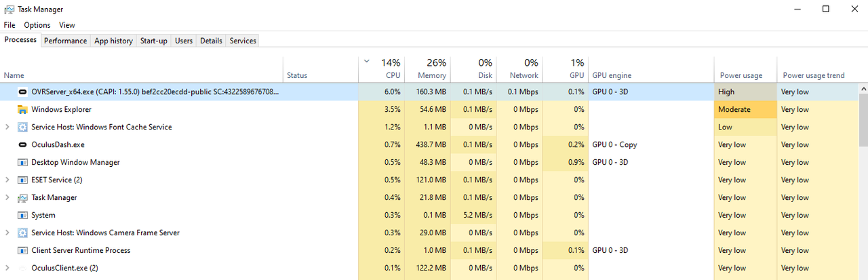Sort by the GPU engine column header
This screenshot has width=868, height=280.
tap(650, 68)
